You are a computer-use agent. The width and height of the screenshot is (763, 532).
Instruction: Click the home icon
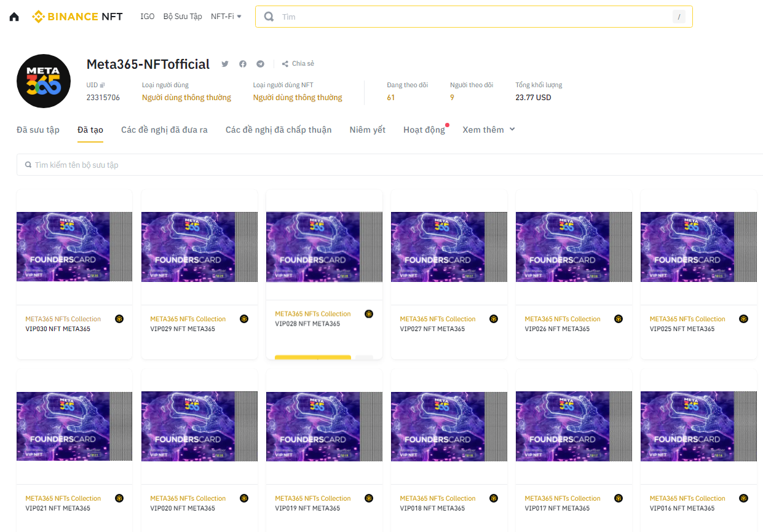[x=14, y=17]
